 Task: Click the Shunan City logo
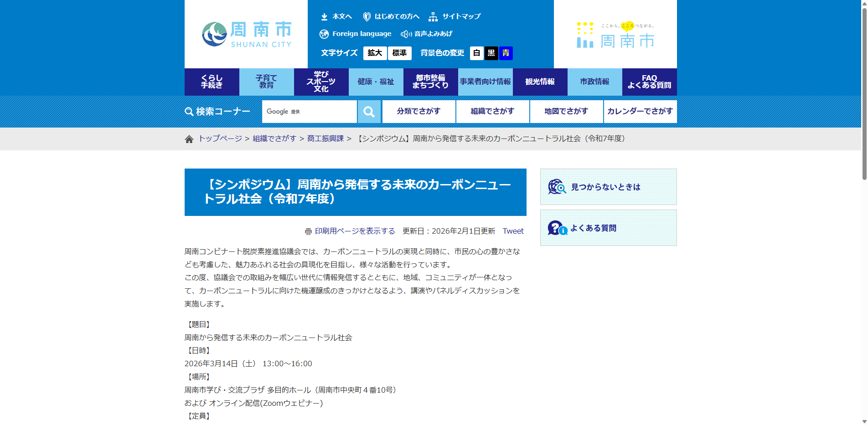point(246,34)
